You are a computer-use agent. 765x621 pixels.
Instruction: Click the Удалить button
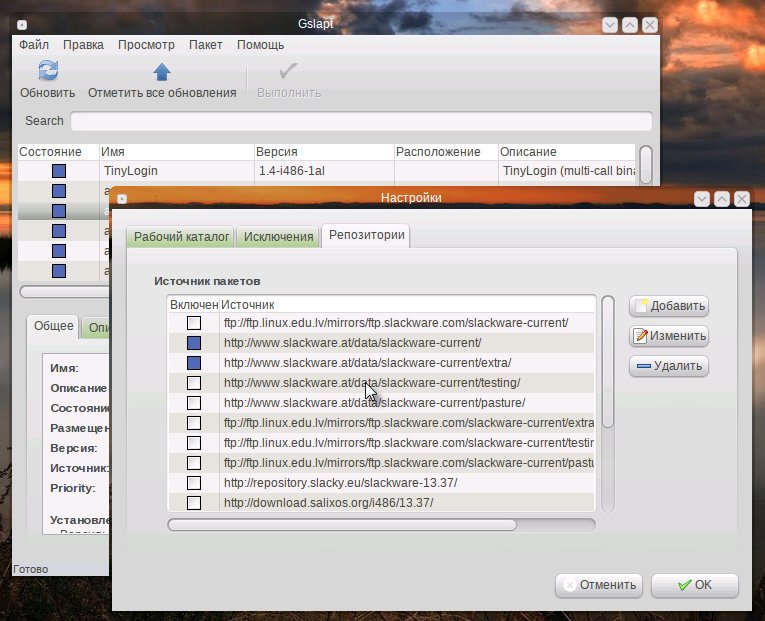tap(669, 366)
